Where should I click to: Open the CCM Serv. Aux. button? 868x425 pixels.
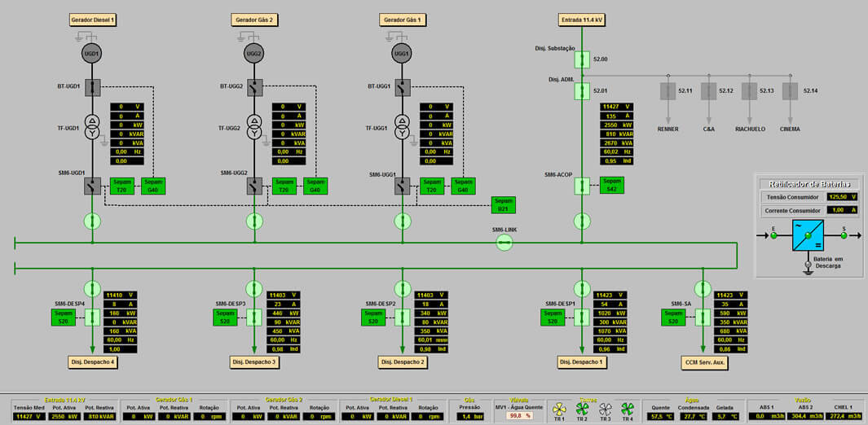tap(703, 361)
